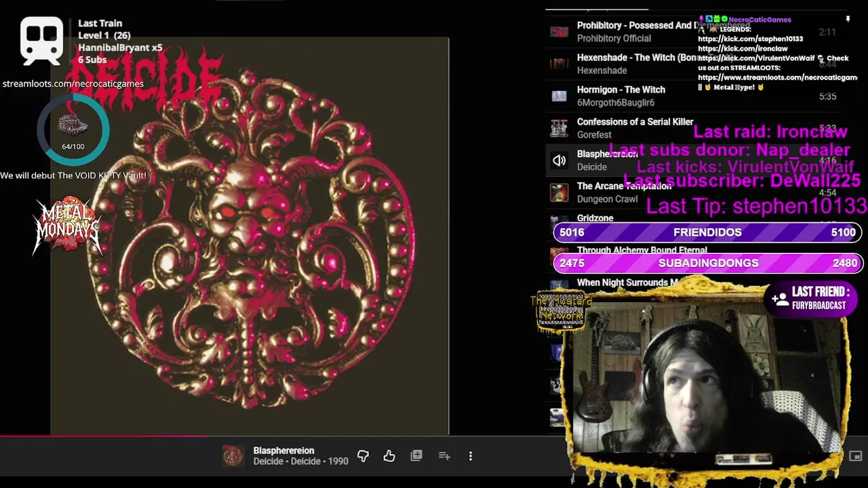
Task: Like the current song with thumbs up
Action: pos(389,456)
